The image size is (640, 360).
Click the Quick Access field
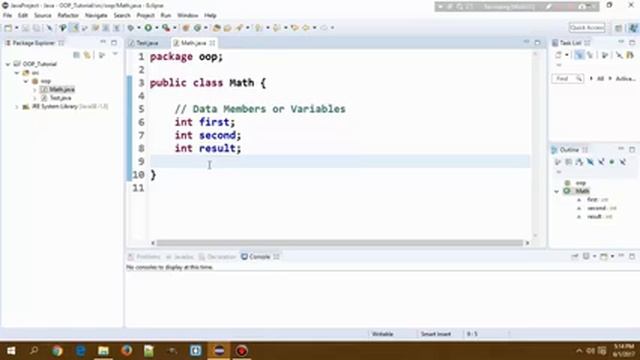pyautogui.click(x=587, y=28)
